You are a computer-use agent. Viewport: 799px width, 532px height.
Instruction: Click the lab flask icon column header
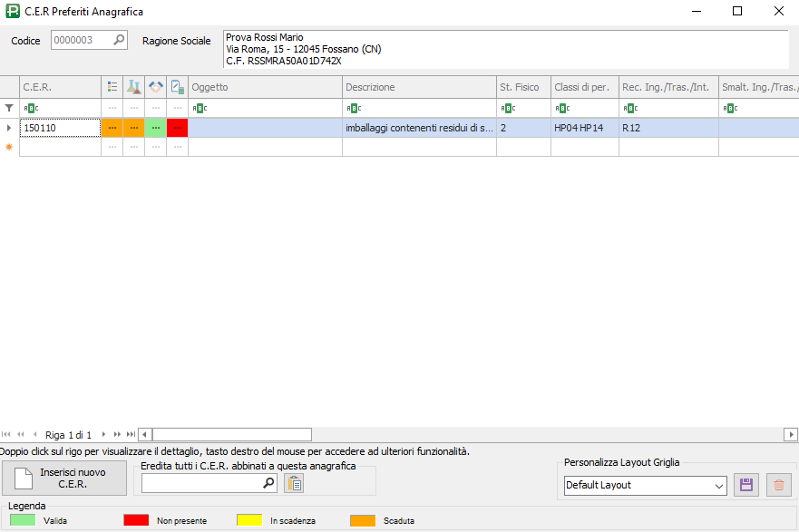[133, 87]
